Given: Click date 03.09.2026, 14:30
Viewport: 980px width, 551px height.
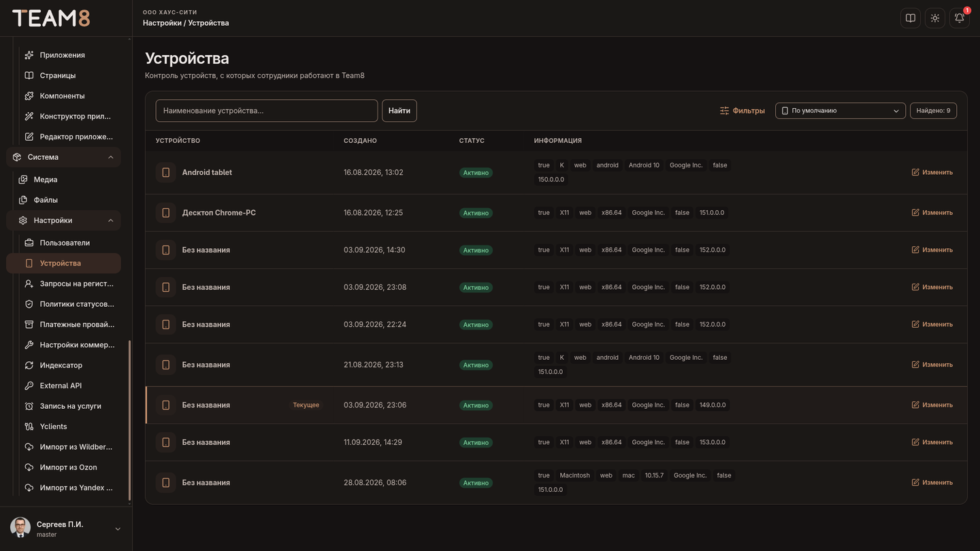Looking at the screenshot, I should pyautogui.click(x=374, y=250).
